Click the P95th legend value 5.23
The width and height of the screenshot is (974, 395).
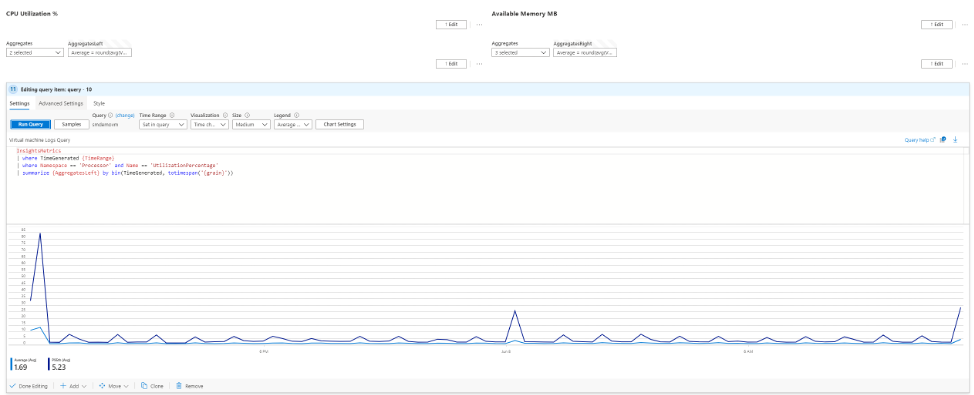tap(58, 367)
